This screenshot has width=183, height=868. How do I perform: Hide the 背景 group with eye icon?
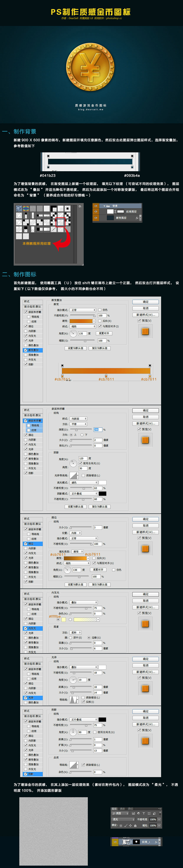point(96,206)
